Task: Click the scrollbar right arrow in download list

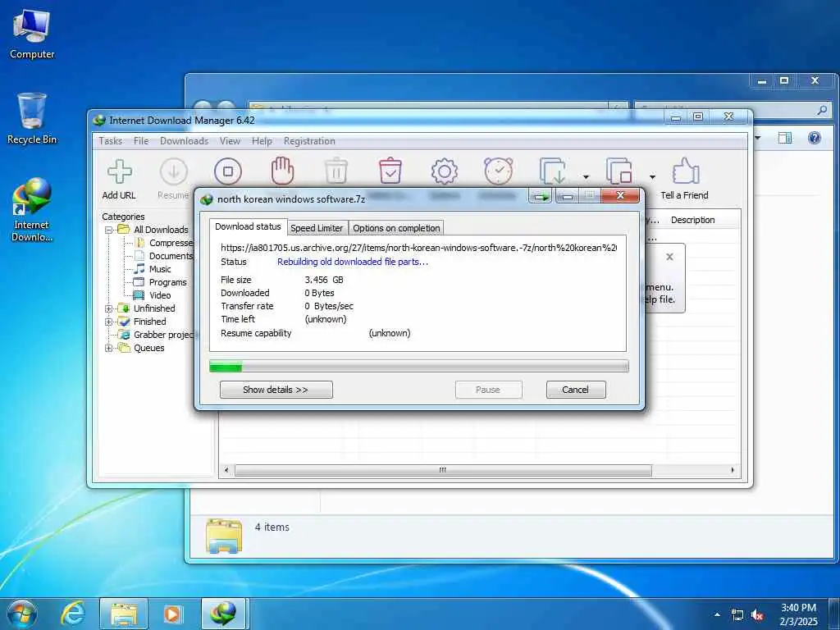Action: pyautogui.click(x=733, y=470)
